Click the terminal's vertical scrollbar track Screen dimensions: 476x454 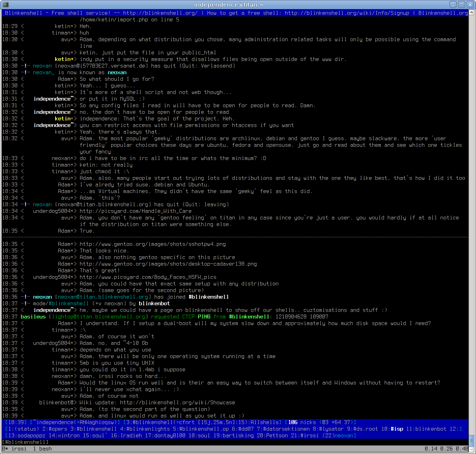[x=472, y=233]
